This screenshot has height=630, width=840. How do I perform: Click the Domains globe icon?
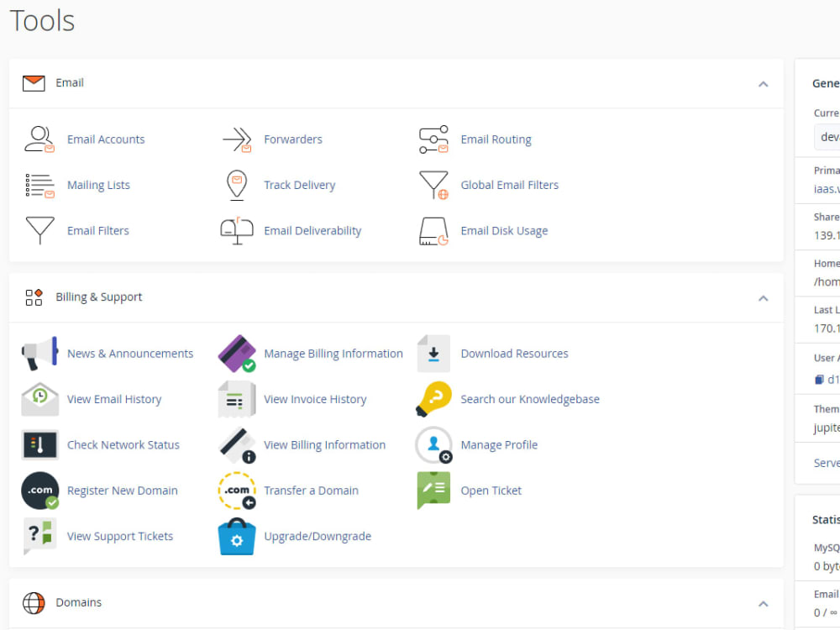pyautogui.click(x=34, y=602)
